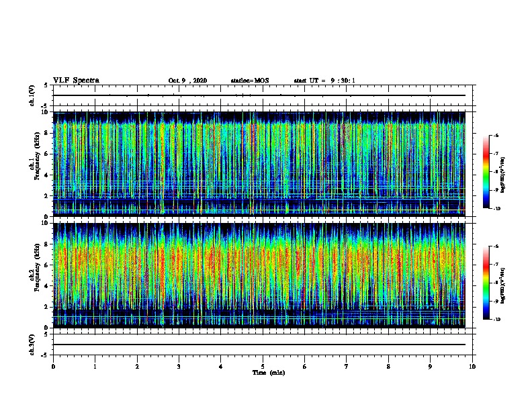
Task: Click time axis tick label "3"
Action: (x=179, y=367)
